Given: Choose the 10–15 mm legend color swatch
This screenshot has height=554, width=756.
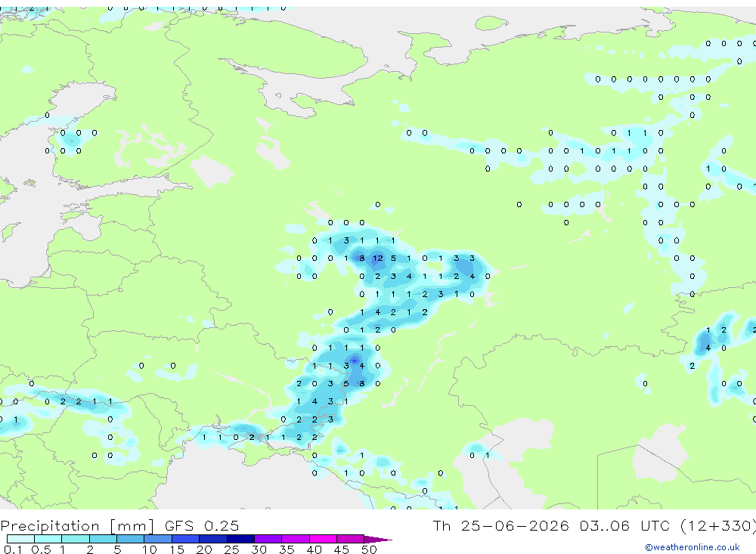Looking at the screenshot, I should click(x=158, y=539).
